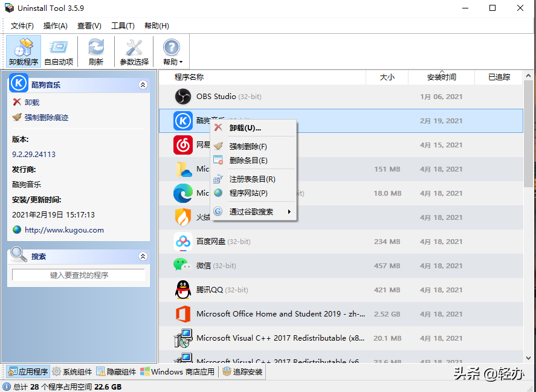Switch to 隐藏组件 tab
Viewport: 536px width, 392px height.
click(x=116, y=371)
